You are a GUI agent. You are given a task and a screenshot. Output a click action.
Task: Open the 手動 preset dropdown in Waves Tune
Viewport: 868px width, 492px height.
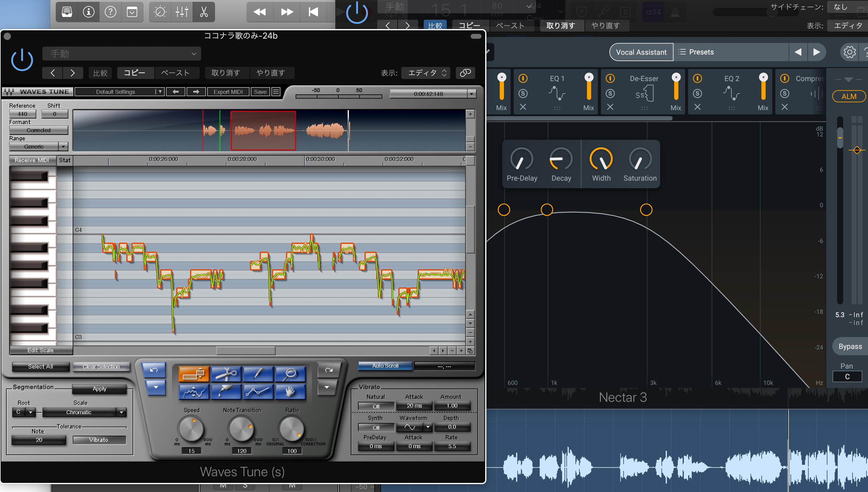click(122, 53)
